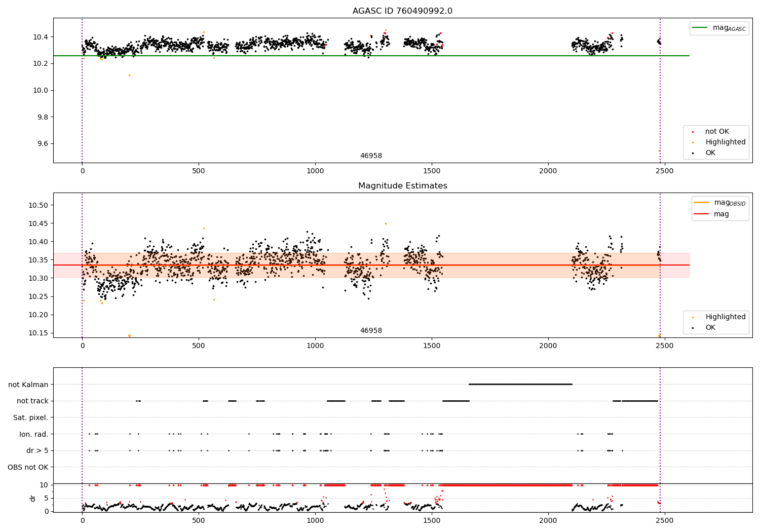The height and width of the screenshot is (532, 760).
Task: Click the 9.6 tick on top plot y-axis
Action: click(43, 144)
